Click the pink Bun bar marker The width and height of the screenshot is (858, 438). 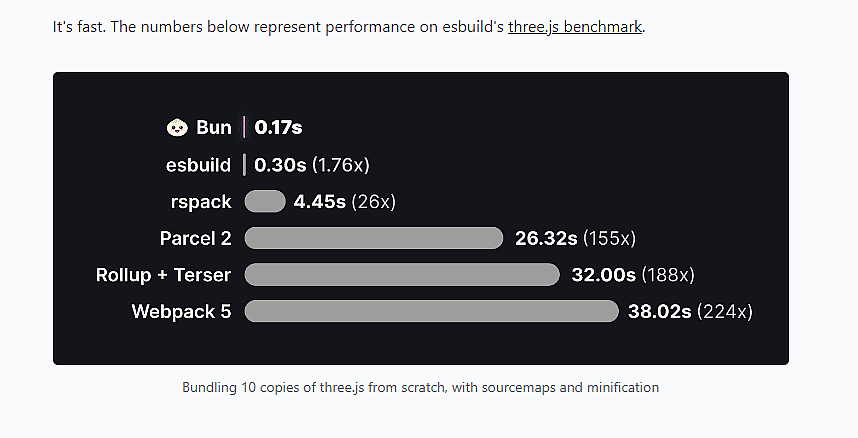click(x=244, y=128)
